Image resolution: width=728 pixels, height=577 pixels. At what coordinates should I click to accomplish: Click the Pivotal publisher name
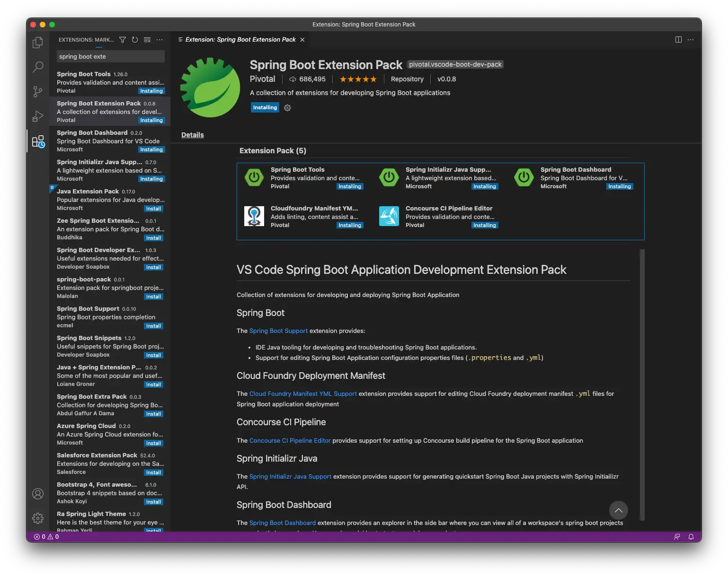[x=262, y=79]
